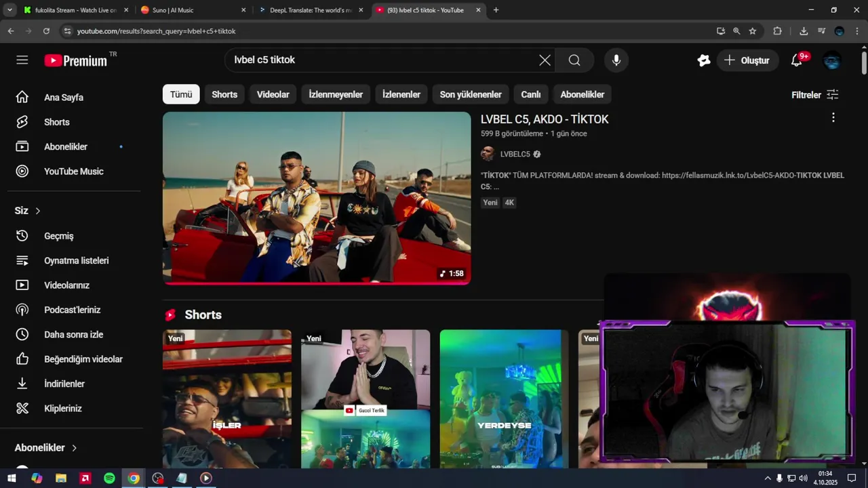Close the Suno AI Music tab
This screenshot has width=868, height=488.
point(243,10)
